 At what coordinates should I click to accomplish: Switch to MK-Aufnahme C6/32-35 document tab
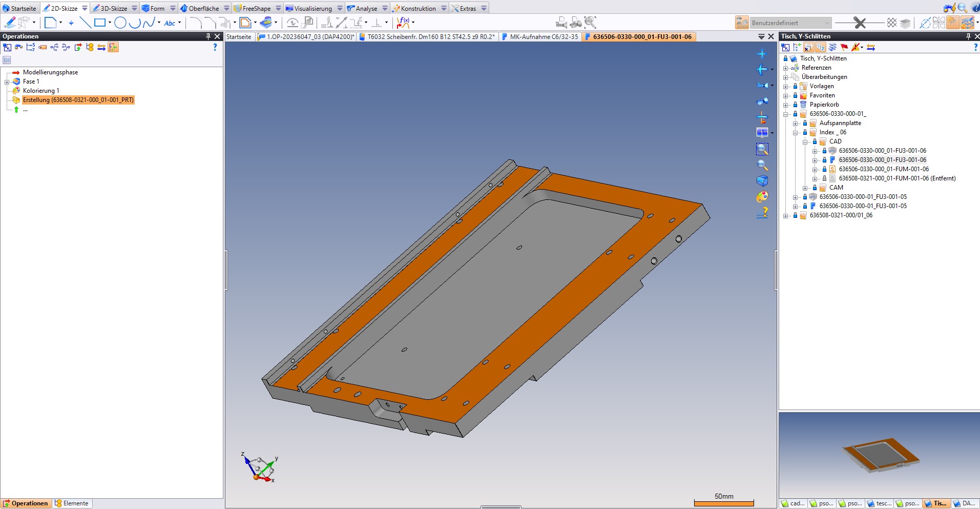[x=543, y=37]
